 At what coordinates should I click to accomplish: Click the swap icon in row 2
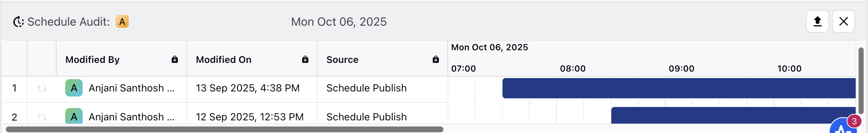pos(42,117)
